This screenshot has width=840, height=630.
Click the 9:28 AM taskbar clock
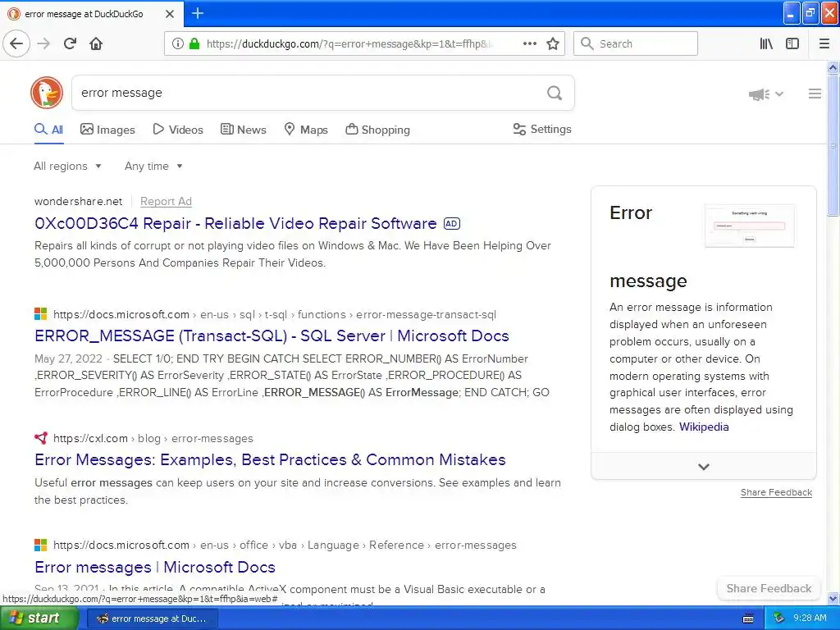pos(810,619)
